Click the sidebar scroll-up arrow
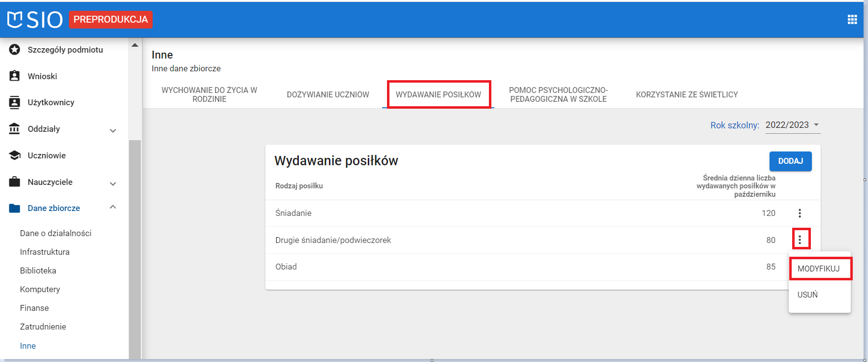Image resolution: width=868 pixels, height=362 pixels. click(135, 45)
